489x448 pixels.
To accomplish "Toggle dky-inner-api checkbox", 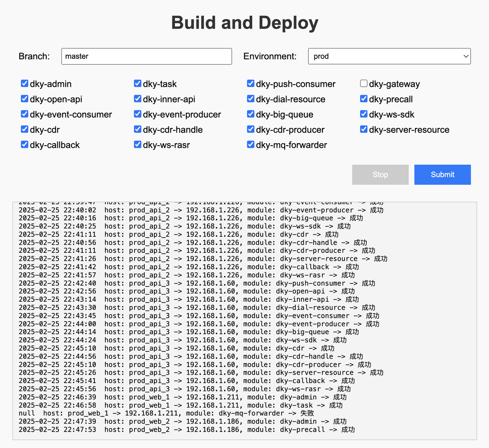I will [138, 99].
